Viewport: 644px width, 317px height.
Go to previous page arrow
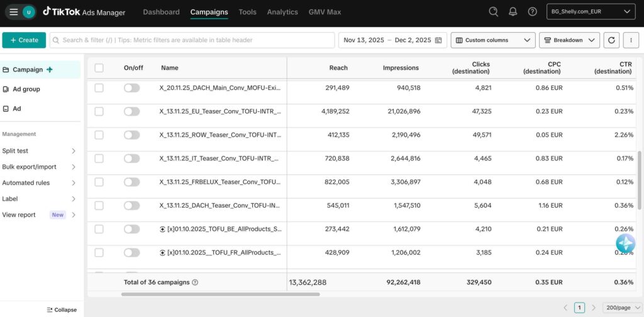(x=565, y=308)
